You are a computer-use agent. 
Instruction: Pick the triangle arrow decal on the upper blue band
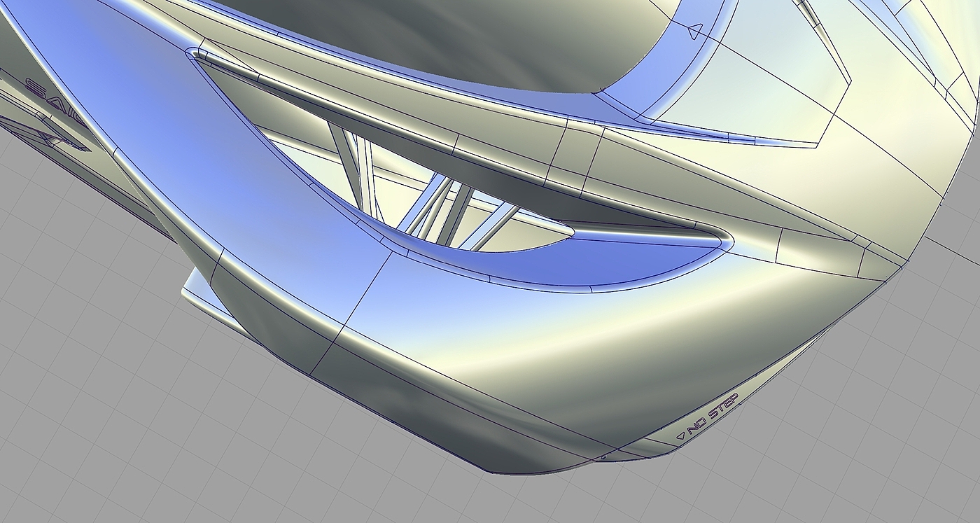694,32
